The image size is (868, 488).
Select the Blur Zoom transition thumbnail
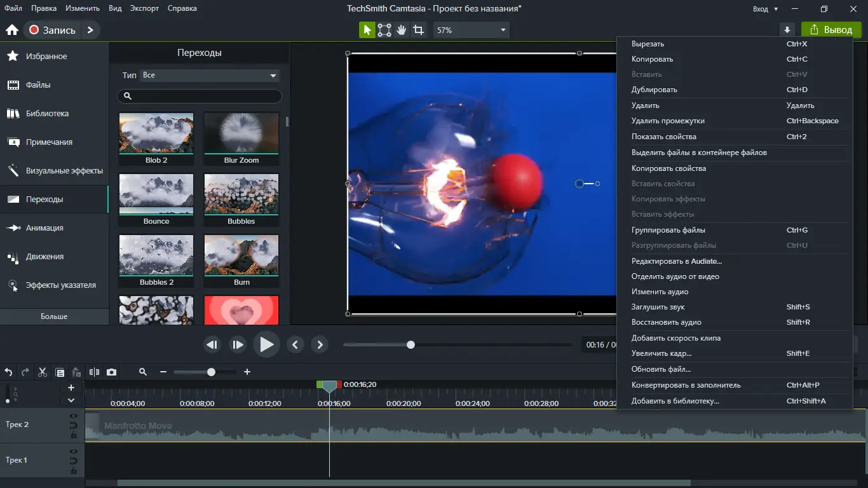tap(241, 133)
